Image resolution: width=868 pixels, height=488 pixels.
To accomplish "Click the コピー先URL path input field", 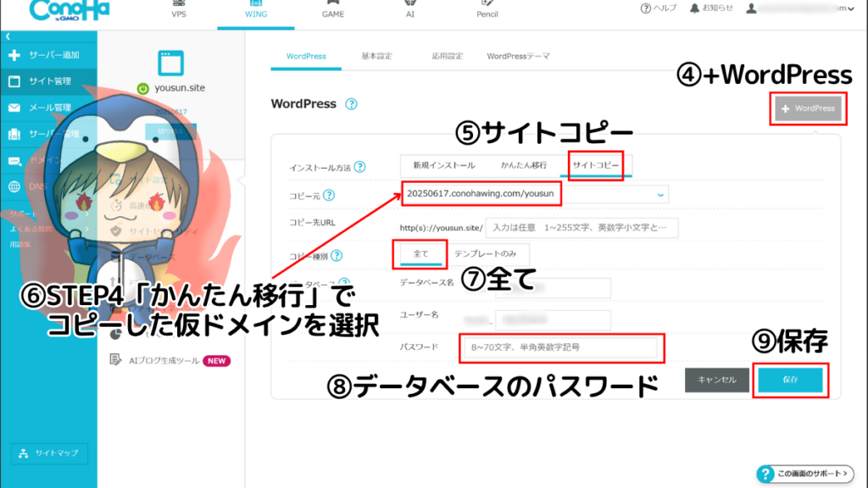I will (x=581, y=227).
